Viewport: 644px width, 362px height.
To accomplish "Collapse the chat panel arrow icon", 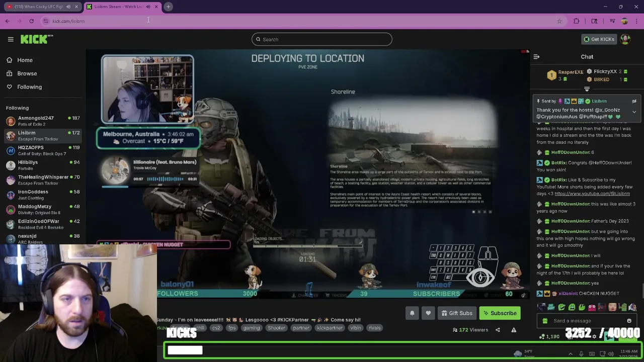I will [x=536, y=57].
